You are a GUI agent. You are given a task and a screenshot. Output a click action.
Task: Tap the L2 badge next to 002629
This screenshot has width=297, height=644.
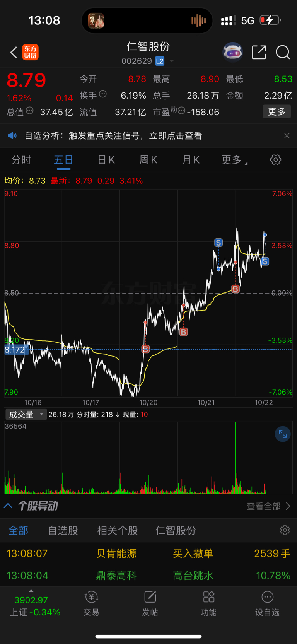pos(160,61)
